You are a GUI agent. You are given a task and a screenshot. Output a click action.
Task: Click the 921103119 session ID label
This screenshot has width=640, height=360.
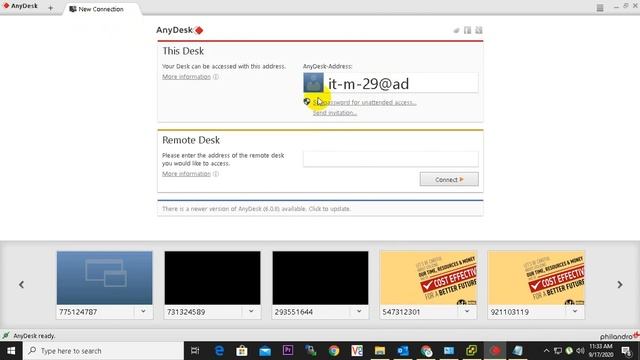[x=509, y=312]
